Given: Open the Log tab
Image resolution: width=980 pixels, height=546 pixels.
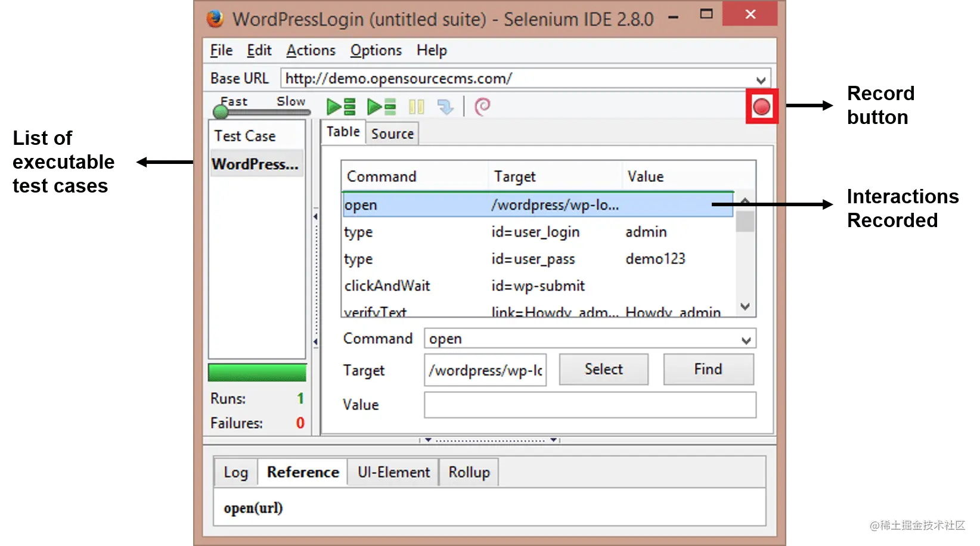Looking at the screenshot, I should coord(235,473).
